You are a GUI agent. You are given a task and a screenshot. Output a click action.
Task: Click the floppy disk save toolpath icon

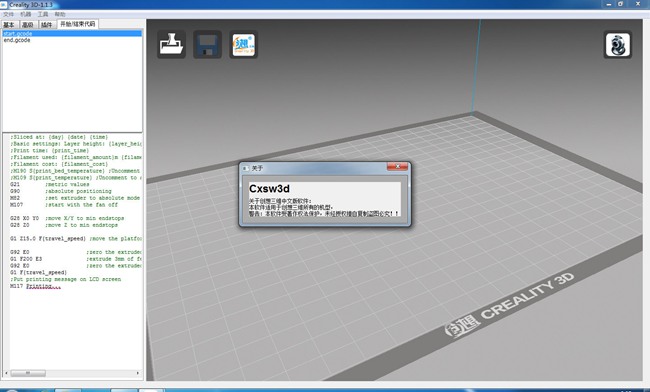[207, 44]
